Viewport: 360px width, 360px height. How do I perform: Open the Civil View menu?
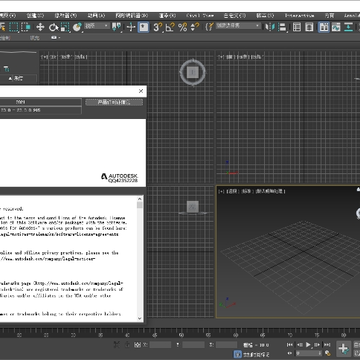pyautogui.click(x=200, y=16)
